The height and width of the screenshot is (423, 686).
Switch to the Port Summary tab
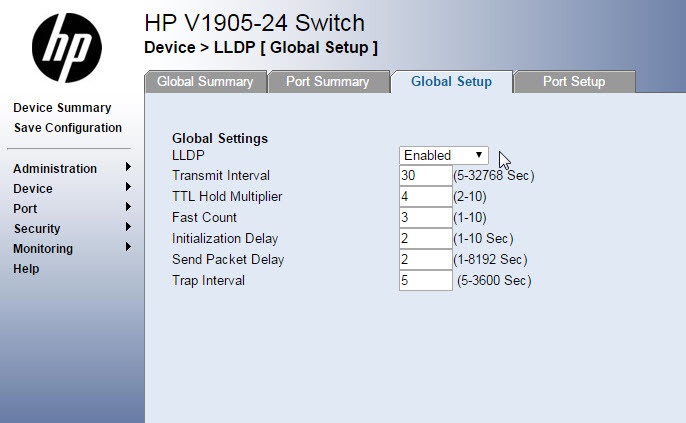tap(328, 82)
